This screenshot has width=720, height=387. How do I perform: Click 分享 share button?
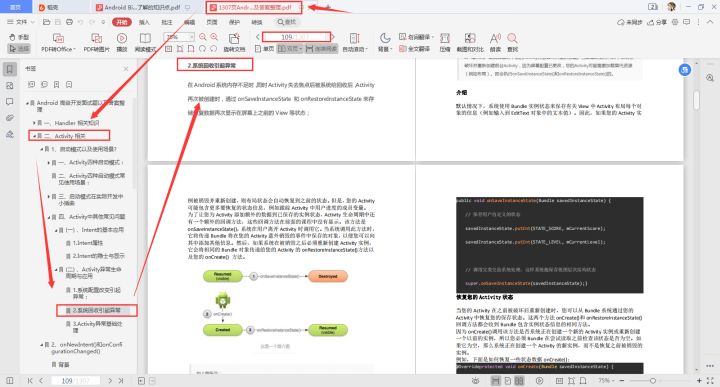(657, 22)
